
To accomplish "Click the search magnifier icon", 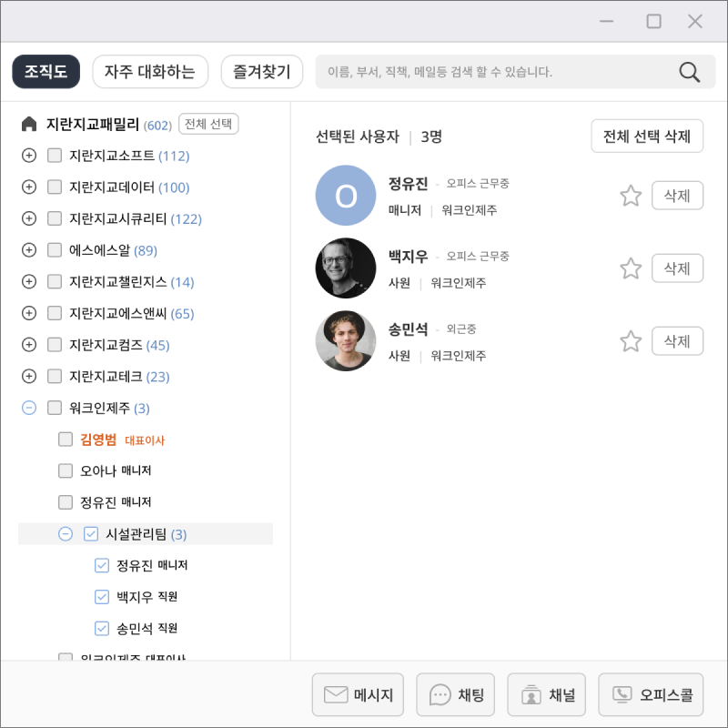I will (689, 71).
